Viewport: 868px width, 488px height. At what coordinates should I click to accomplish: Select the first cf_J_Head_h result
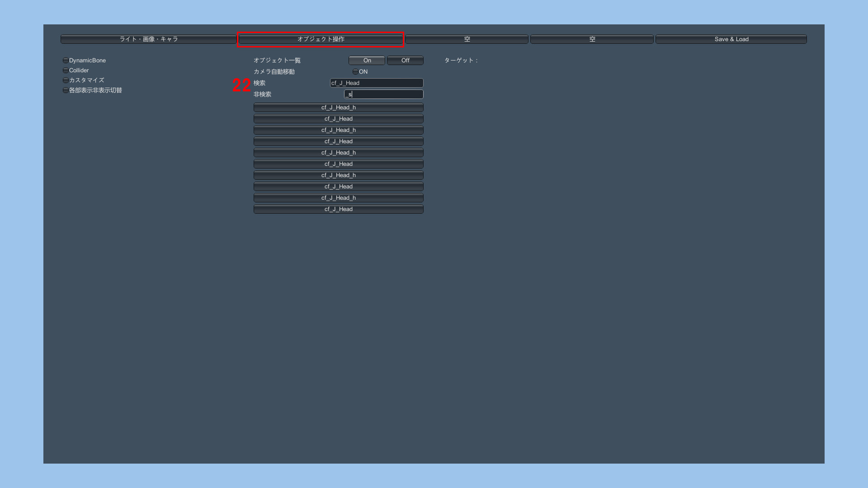(338, 107)
